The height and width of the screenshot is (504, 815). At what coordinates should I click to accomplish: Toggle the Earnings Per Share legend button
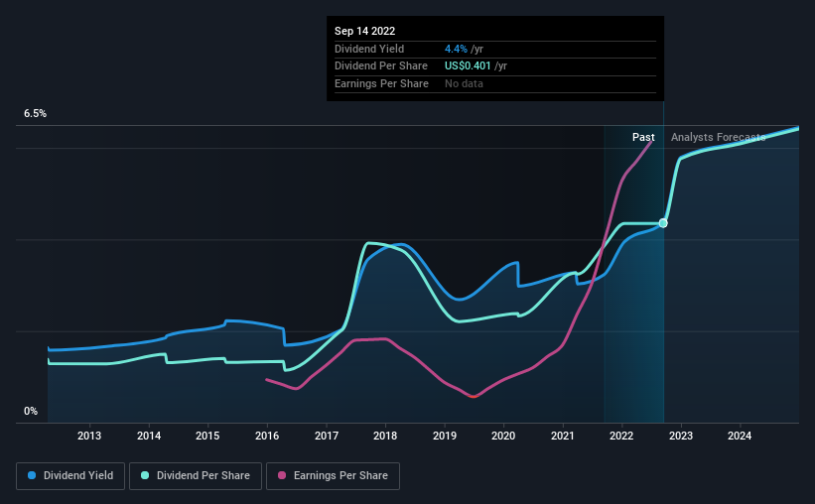(334, 476)
